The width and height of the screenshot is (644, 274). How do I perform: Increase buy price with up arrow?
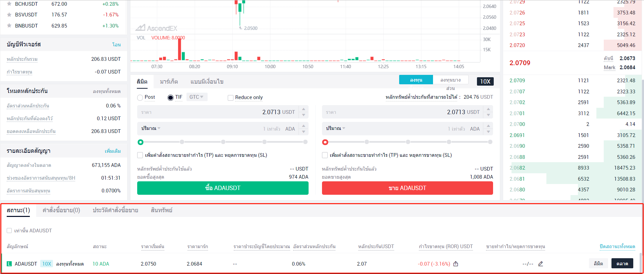304,109
